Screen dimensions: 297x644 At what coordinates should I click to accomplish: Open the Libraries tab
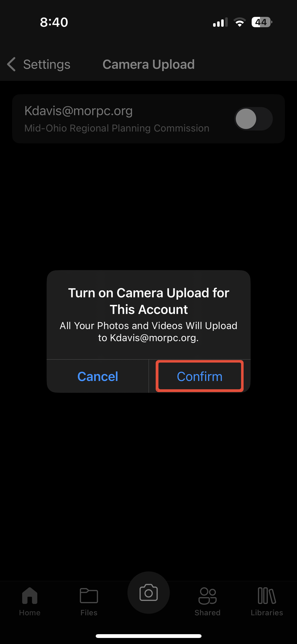click(x=267, y=601)
